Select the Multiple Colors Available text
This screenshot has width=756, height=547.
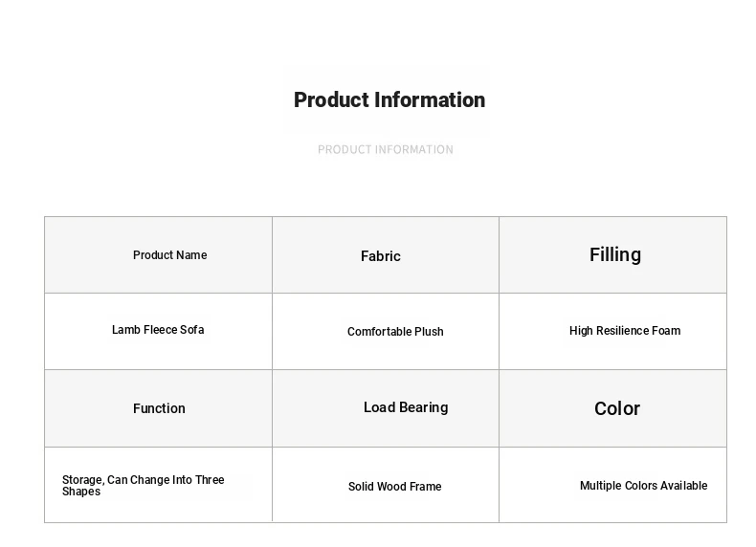click(x=643, y=486)
